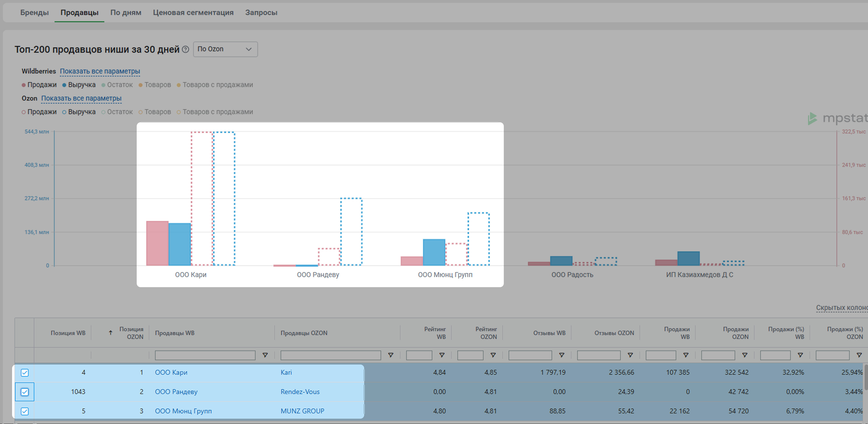The width and height of the screenshot is (868, 424).
Task: Click filter icon for Продажи OZON column
Action: tap(745, 355)
